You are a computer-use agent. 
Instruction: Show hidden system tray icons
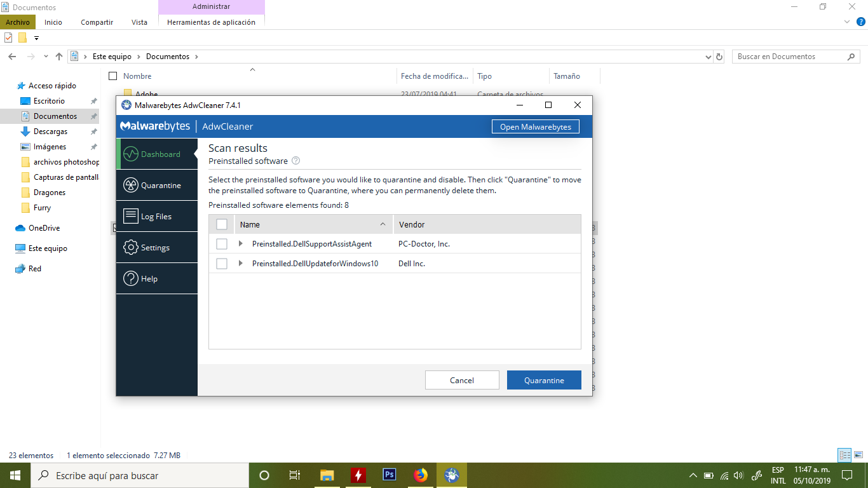(x=693, y=475)
